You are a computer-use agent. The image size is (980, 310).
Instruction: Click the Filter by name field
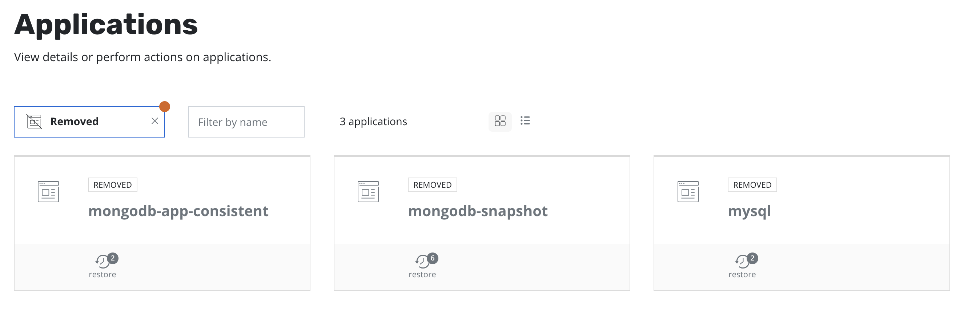pyautogui.click(x=246, y=122)
